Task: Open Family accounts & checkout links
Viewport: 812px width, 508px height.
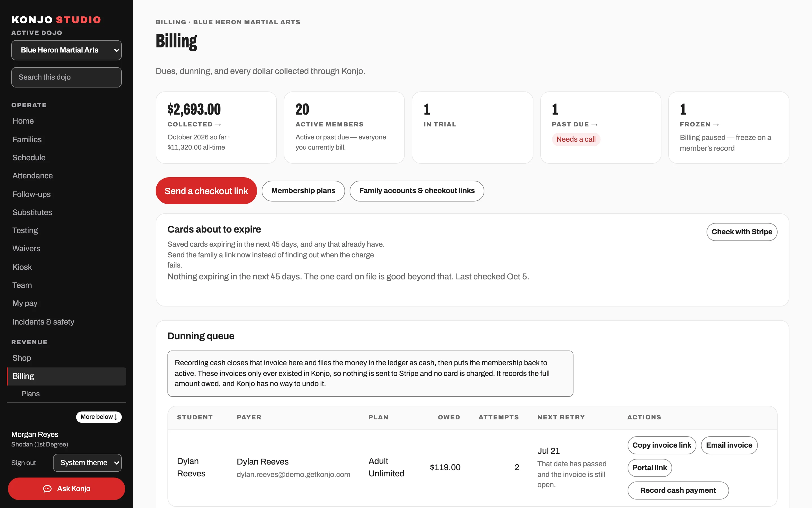Action: point(417,191)
